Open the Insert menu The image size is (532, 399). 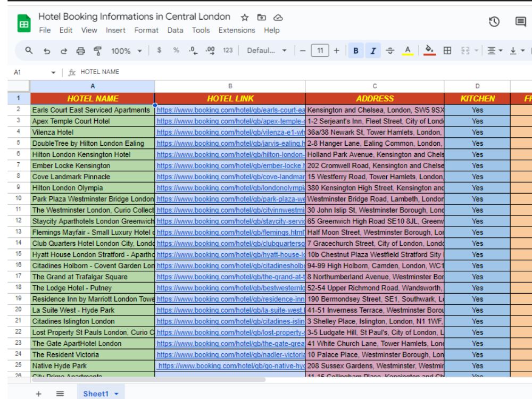coord(115,30)
